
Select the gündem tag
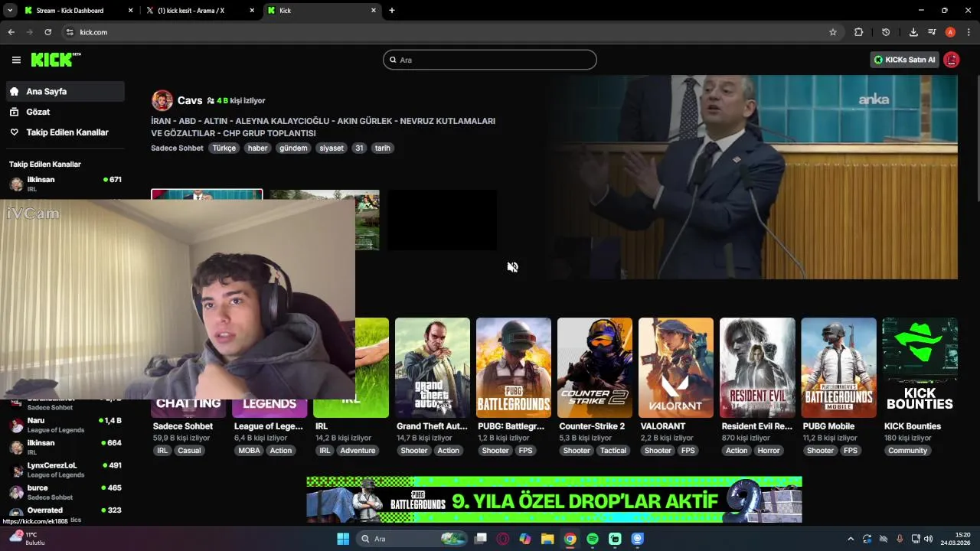[x=293, y=148]
